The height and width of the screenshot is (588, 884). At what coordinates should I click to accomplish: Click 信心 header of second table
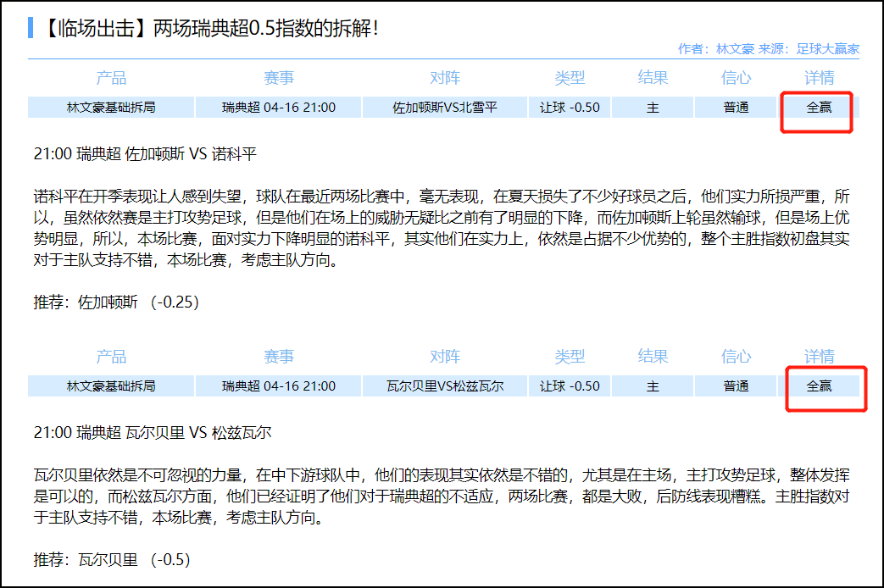[736, 357]
